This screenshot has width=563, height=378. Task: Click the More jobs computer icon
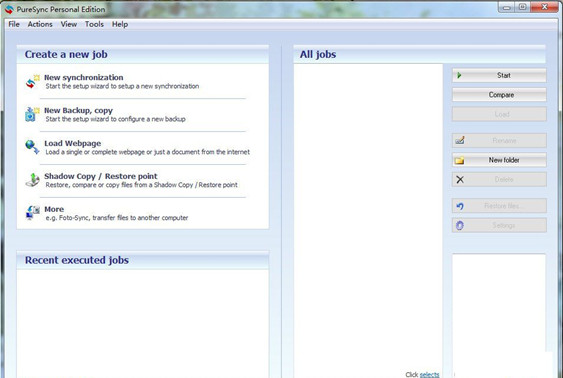(32, 213)
